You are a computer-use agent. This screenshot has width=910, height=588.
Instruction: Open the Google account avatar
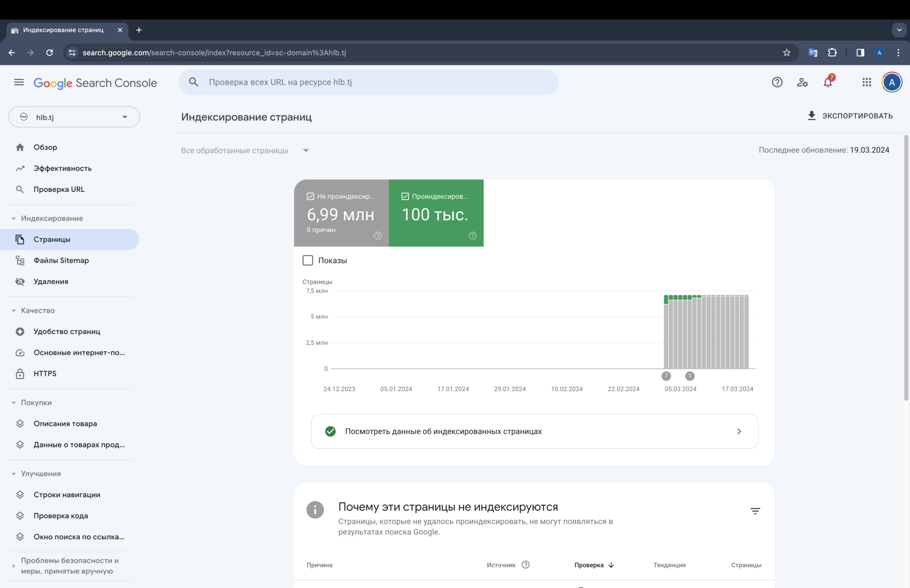pyautogui.click(x=892, y=82)
